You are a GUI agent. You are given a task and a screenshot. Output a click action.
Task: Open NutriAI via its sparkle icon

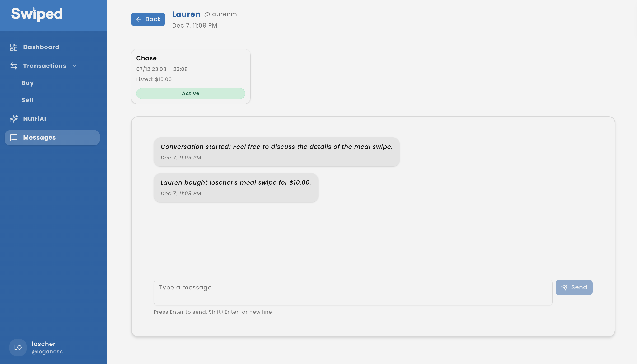(14, 119)
